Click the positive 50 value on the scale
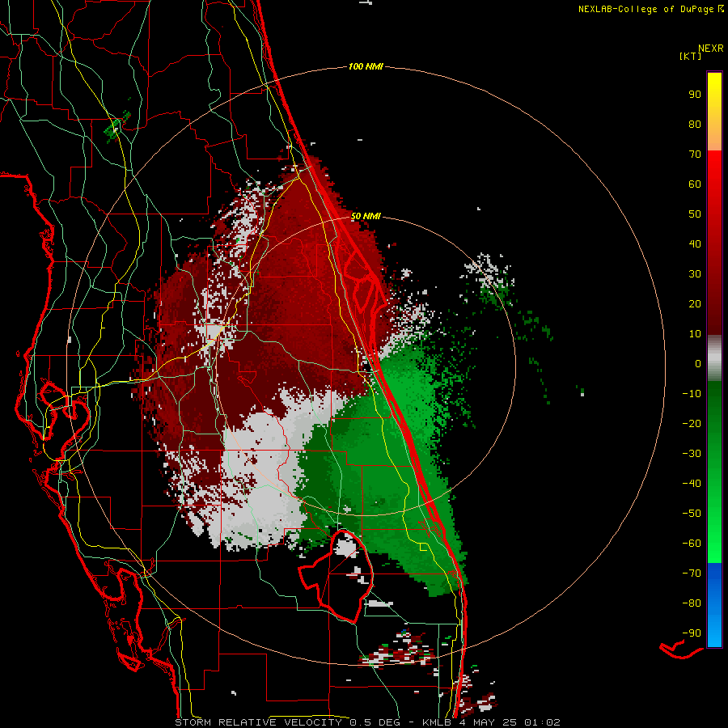The height and width of the screenshot is (728, 728). click(x=695, y=214)
